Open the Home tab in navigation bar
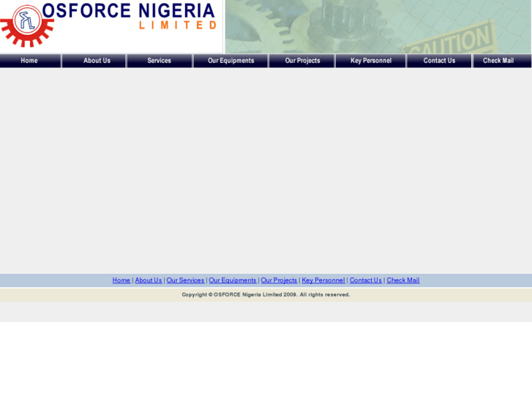532x399 pixels. [x=30, y=61]
